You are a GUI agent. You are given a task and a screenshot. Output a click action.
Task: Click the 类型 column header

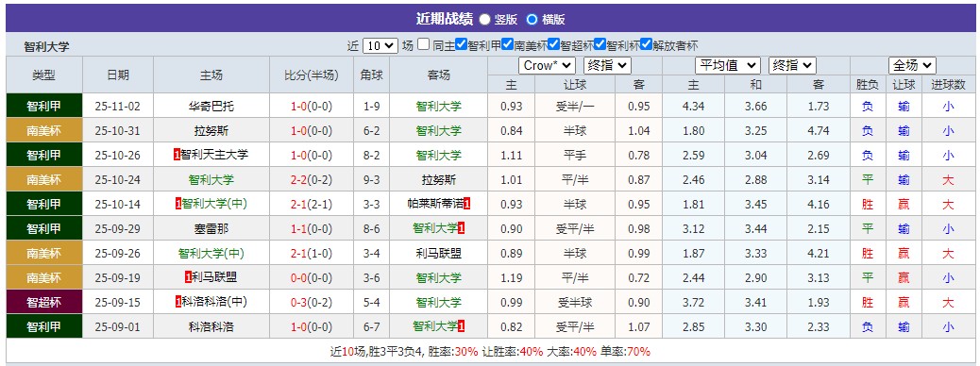43,75
